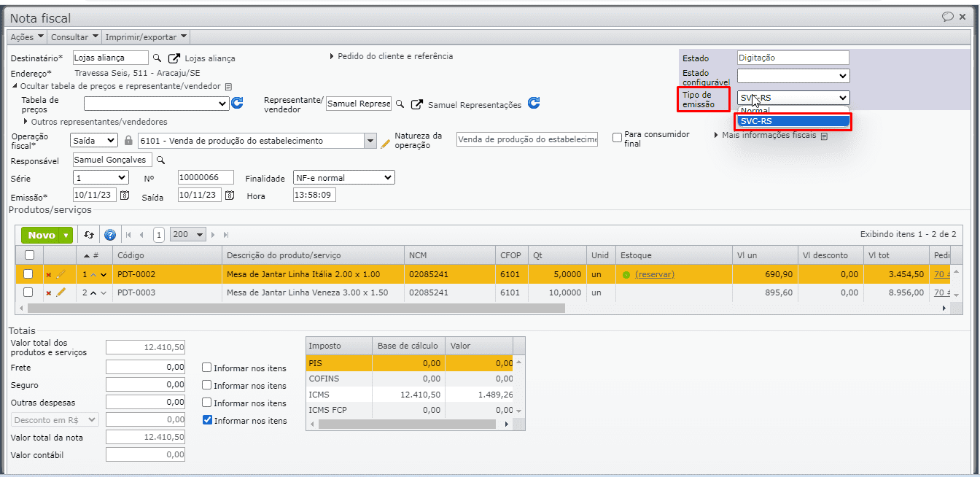Select SVC-RS in Tipo de emissão list
This screenshot has height=477, width=980.
pyautogui.click(x=792, y=121)
